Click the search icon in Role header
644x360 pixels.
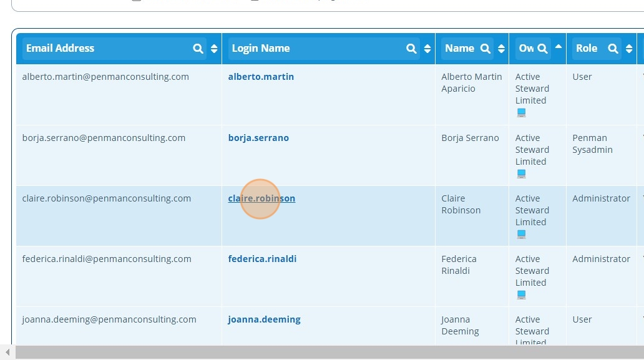coord(613,49)
